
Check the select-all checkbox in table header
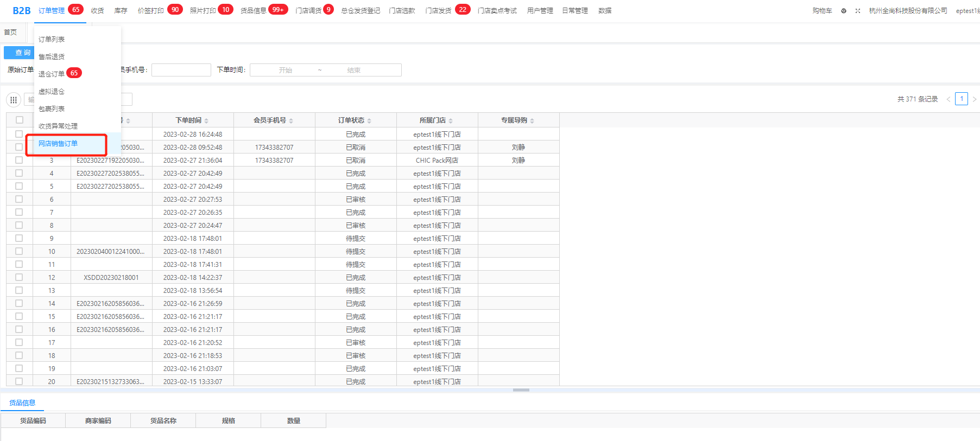[x=20, y=120]
